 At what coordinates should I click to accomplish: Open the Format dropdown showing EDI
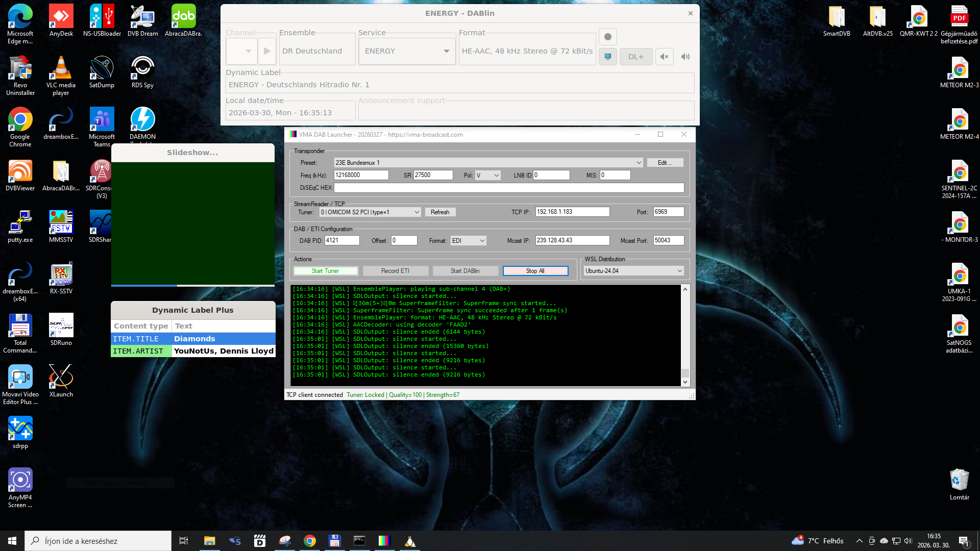click(469, 241)
